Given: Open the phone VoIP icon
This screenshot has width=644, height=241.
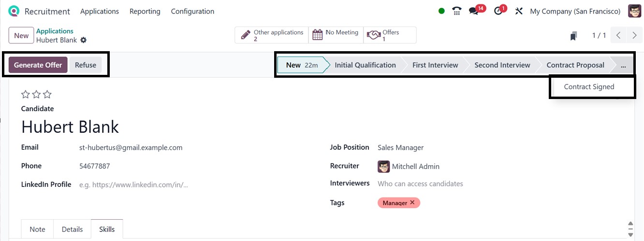Looking at the screenshot, I should [457, 11].
